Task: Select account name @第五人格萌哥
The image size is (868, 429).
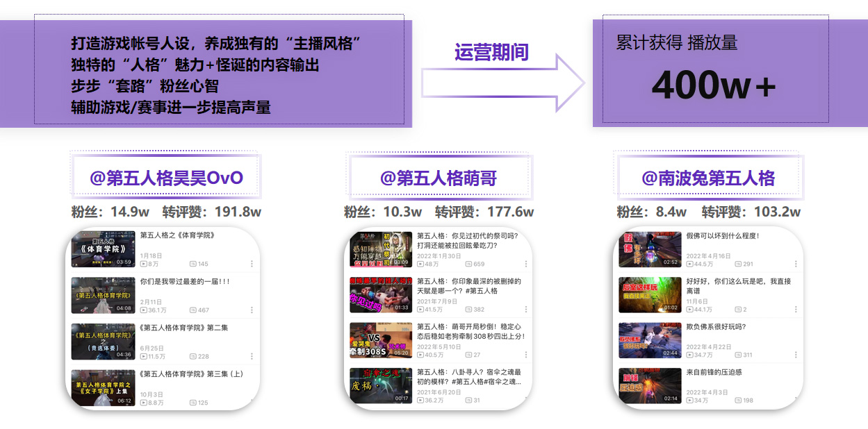Action: click(x=439, y=178)
